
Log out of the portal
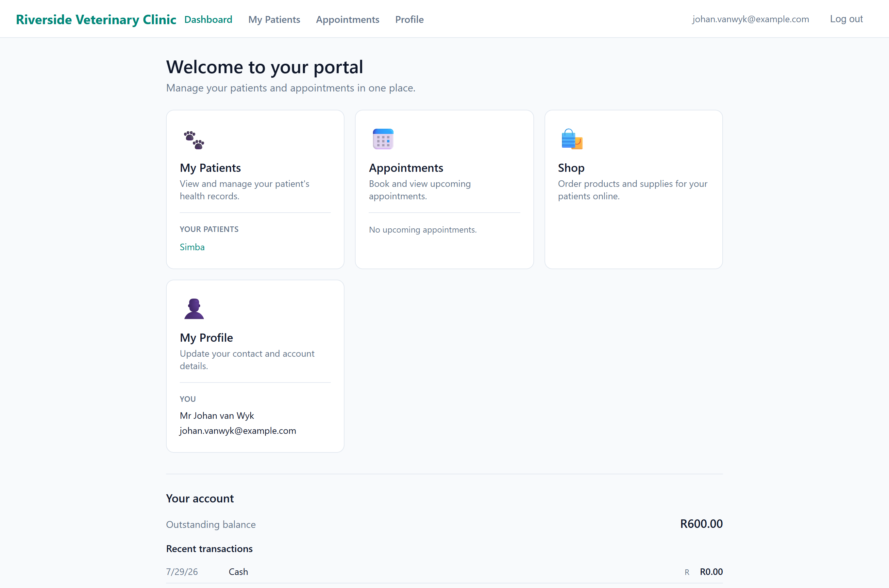(846, 19)
